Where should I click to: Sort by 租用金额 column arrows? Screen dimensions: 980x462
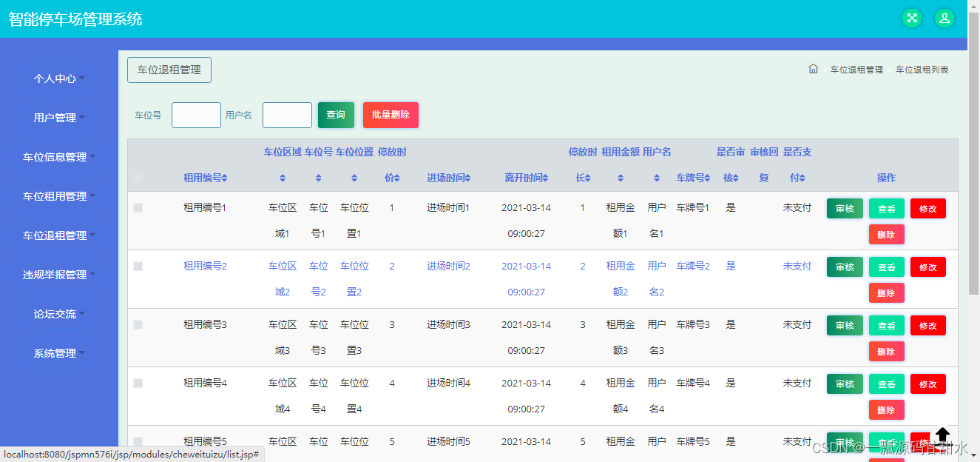[x=621, y=178]
